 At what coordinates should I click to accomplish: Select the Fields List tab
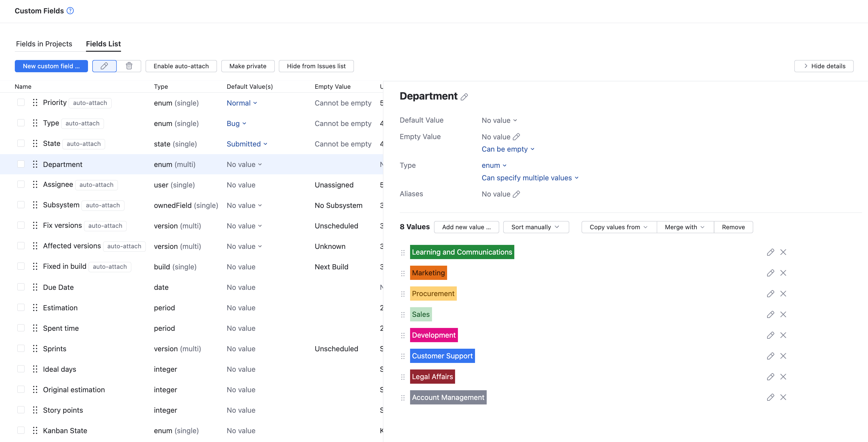(x=103, y=44)
